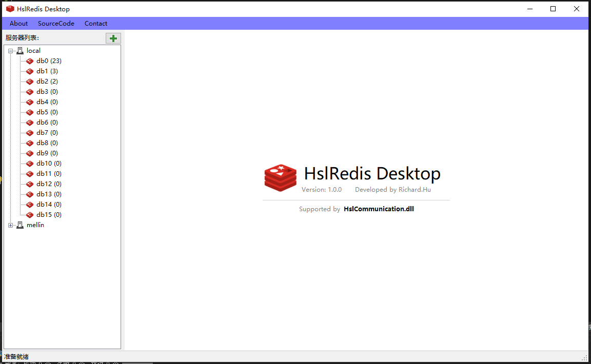Select the db6 (0) database label
This screenshot has height=364, width=591.
coord(47,122)
